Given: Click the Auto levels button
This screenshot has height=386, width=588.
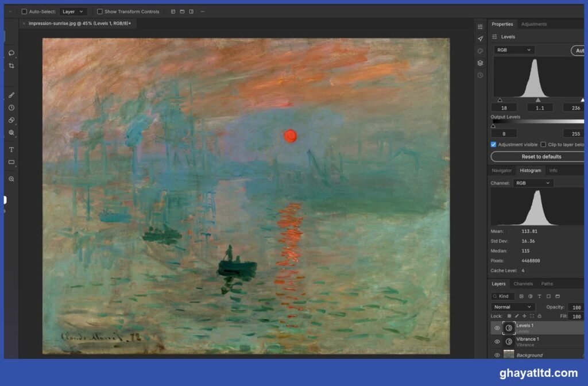Looking at the screenshot, I should coord(578,51).
